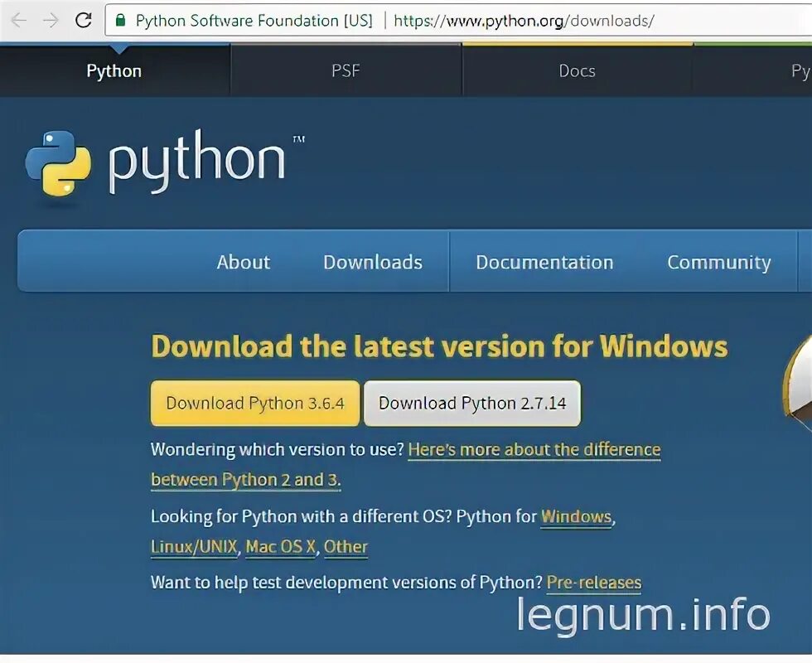Open the Downloads navigation menu

[x=373, y=262]
